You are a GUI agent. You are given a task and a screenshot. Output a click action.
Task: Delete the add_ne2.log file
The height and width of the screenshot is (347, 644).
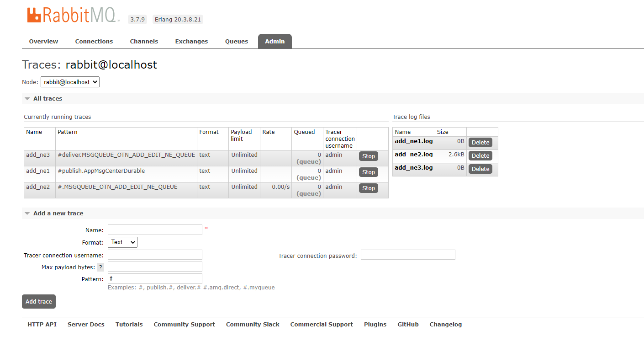coord(480,156)
